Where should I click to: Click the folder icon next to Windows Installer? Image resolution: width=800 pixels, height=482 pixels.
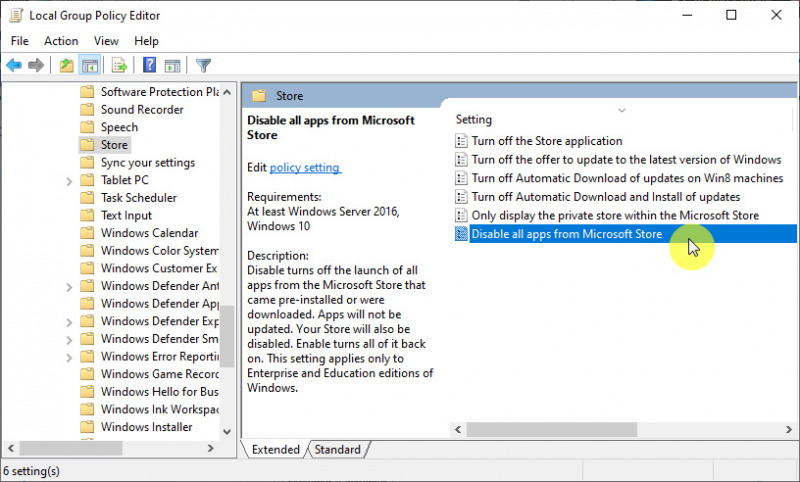[x=88, y=426]
